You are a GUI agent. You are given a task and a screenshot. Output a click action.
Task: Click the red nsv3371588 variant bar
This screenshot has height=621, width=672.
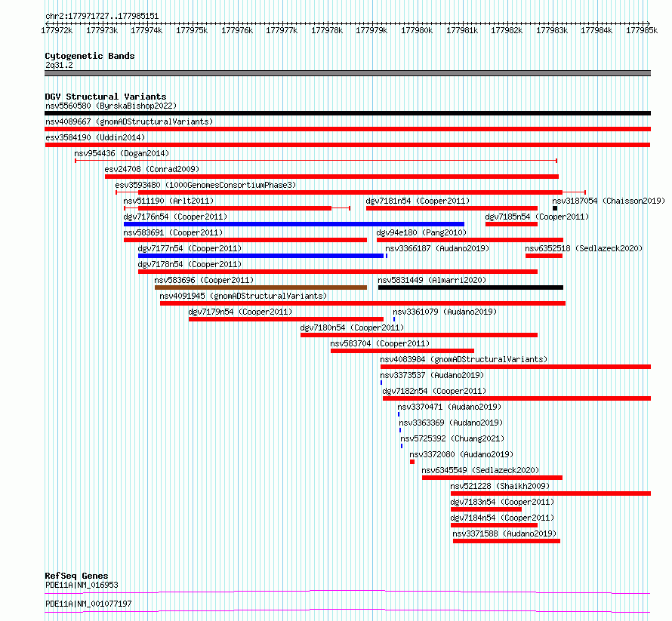507,541
